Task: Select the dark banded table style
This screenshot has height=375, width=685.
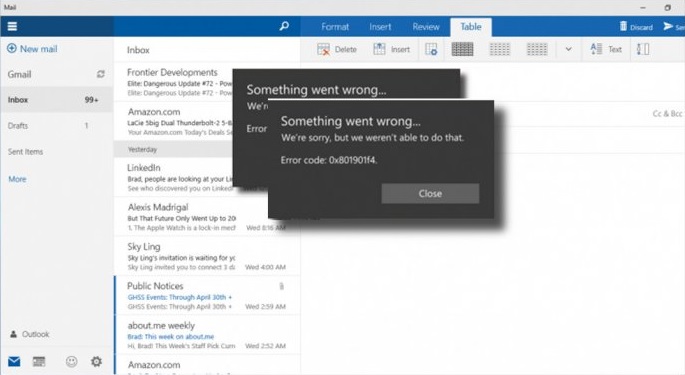Action: pyautogui.click(x=462, y=49)
